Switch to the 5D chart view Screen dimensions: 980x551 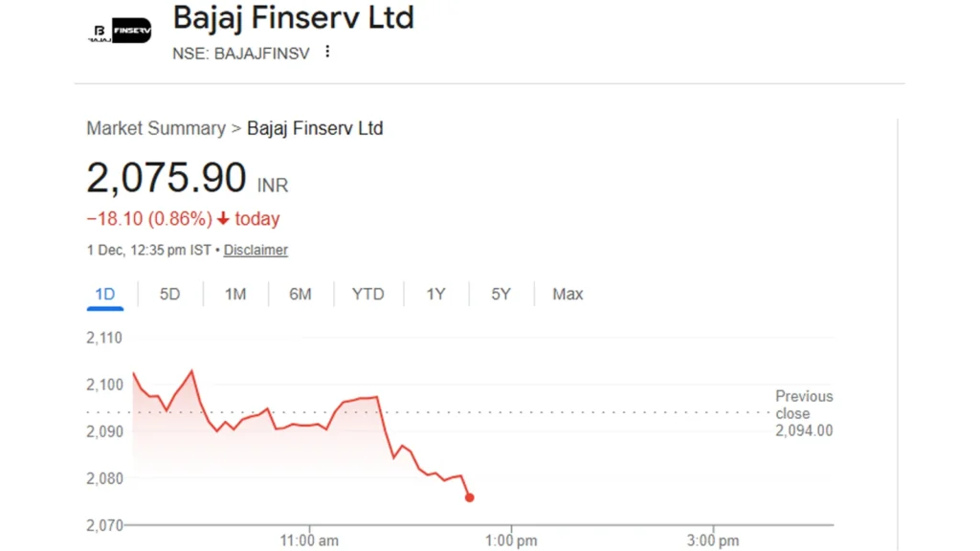pos(169,295)
